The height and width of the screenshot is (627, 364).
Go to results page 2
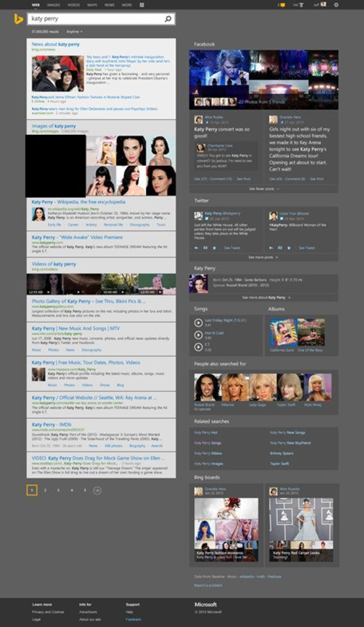45,490
